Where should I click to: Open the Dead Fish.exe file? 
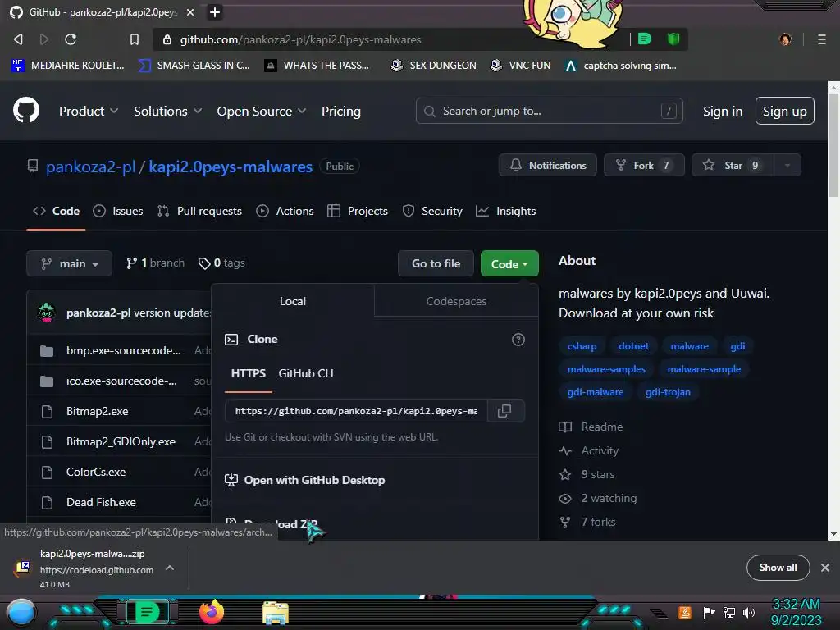tap(101, 502)
